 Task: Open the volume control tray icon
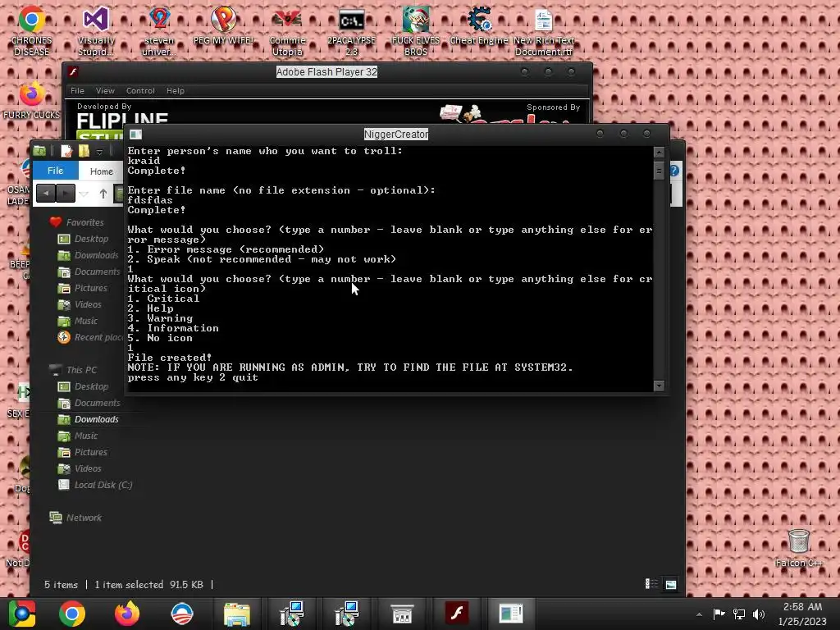pyautogui.click(x=759, y=614)
